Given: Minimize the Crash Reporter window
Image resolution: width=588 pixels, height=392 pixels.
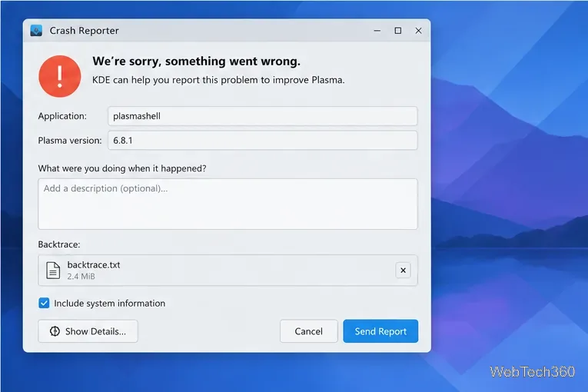Looking at the screenshot, I should click(377, 31).
